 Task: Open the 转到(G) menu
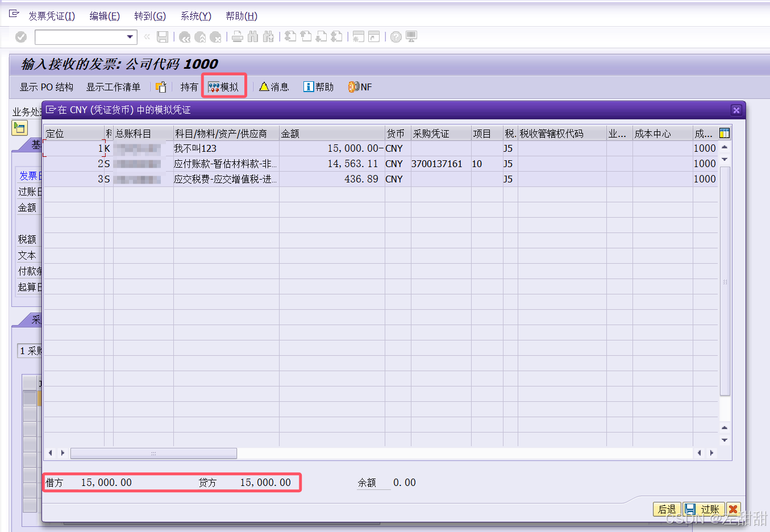tap(150, 16)
